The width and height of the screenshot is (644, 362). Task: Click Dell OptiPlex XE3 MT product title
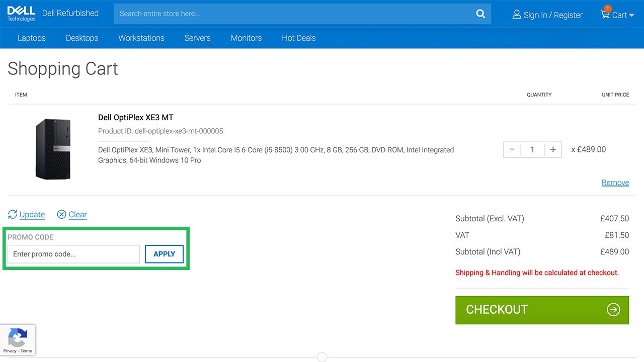136,118
